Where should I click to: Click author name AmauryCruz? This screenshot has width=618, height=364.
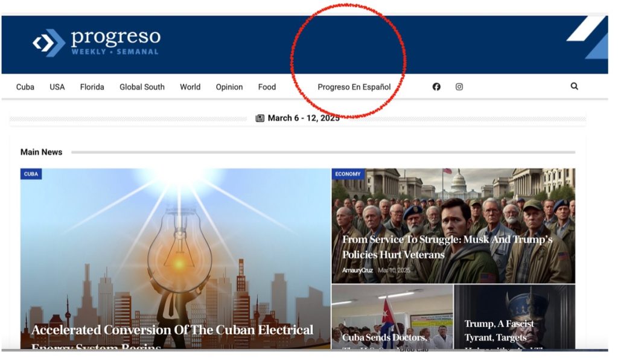click(358, 270)
